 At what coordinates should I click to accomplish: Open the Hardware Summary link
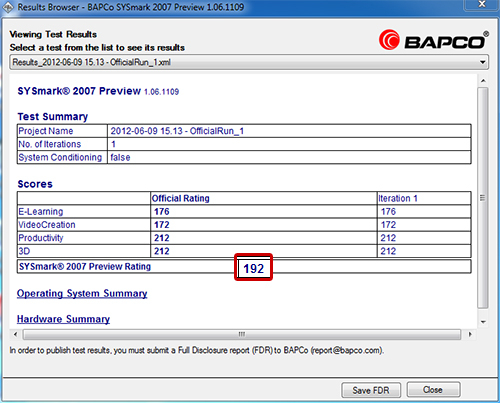tap(63, 319)
